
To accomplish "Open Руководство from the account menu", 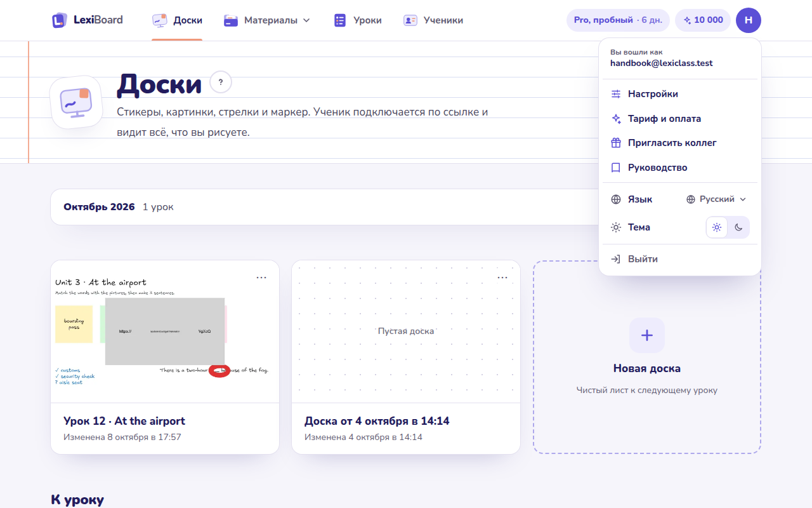I will tap(679, 168).
